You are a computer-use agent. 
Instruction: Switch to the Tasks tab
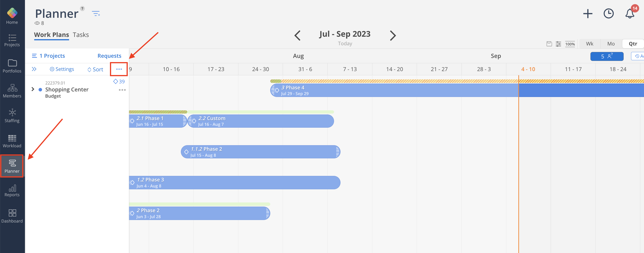[x=81, y=35]
